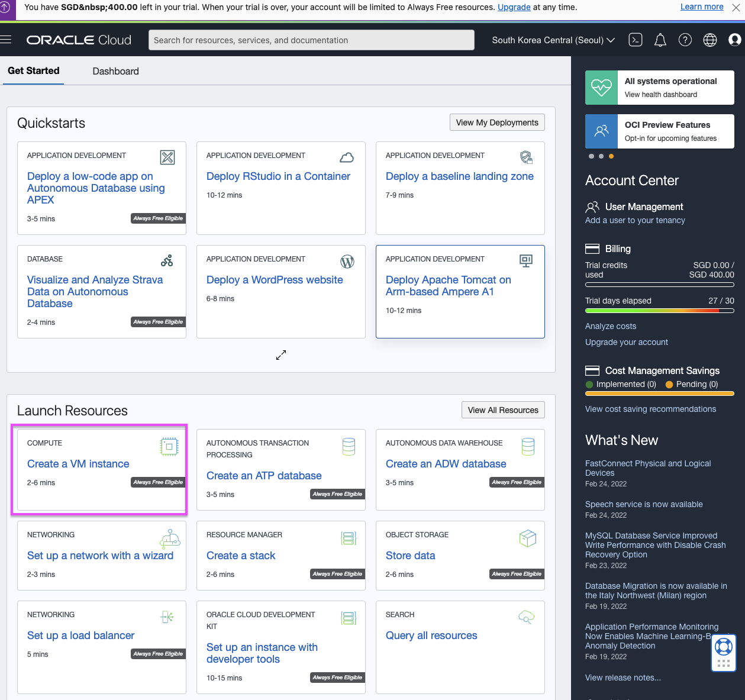Click Analyze costs link

pos(611,326)
